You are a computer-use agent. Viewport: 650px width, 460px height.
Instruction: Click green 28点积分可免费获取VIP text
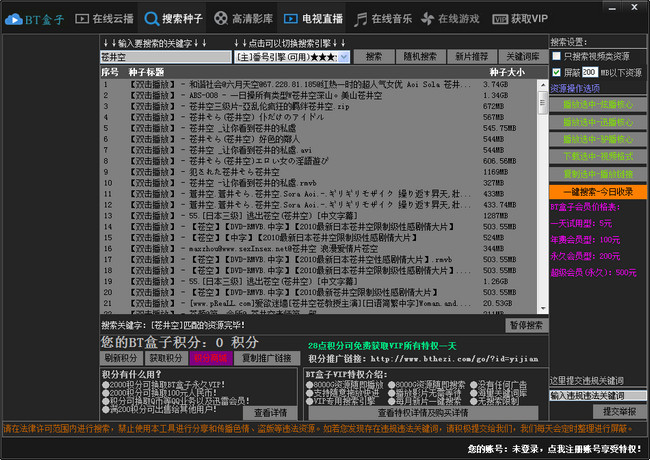382,346
